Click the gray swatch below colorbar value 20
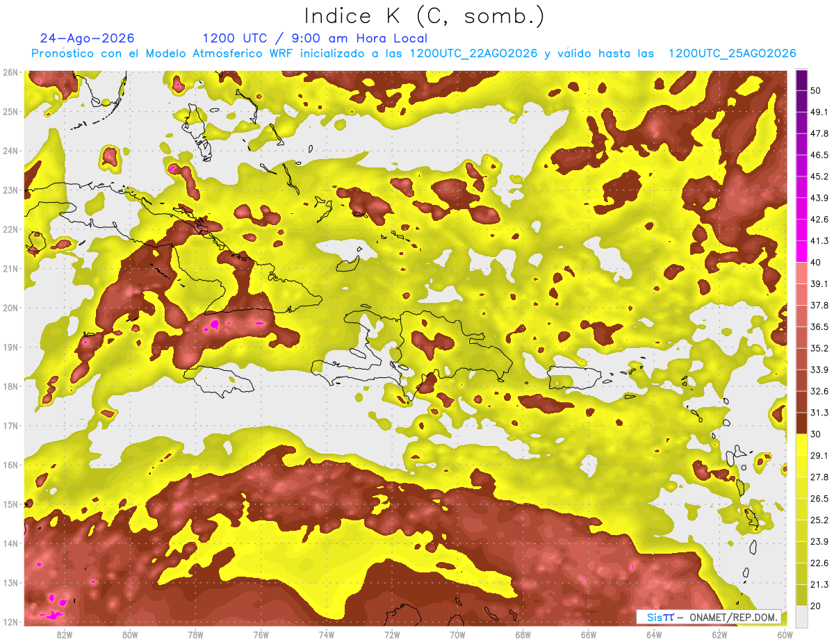This screenshot has height=644, width=834. [x=801, y=616]
